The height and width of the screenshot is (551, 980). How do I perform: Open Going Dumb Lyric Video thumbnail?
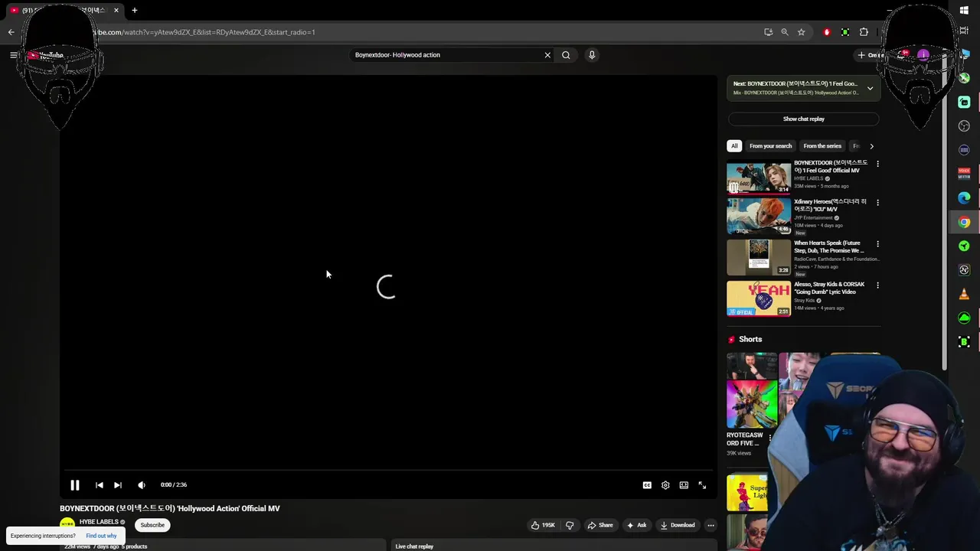pos(759,298)
